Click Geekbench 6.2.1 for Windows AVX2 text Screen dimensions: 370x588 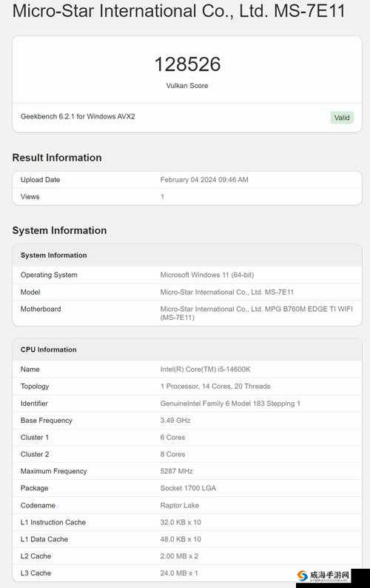pyautogui.click(x=78, y=116)
